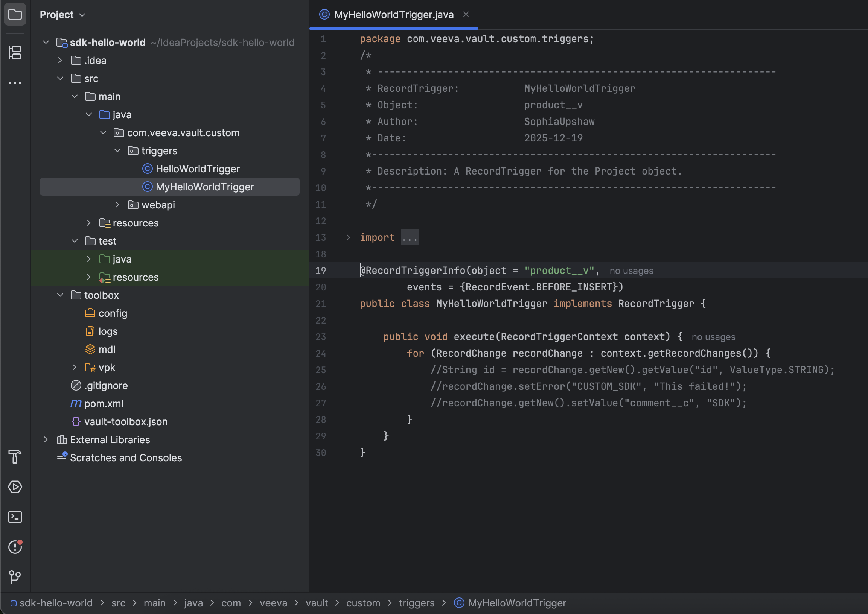Open the Project tool window folder icon
The width and height of the screenshot is (868, 614).
[x=15, y=14]
